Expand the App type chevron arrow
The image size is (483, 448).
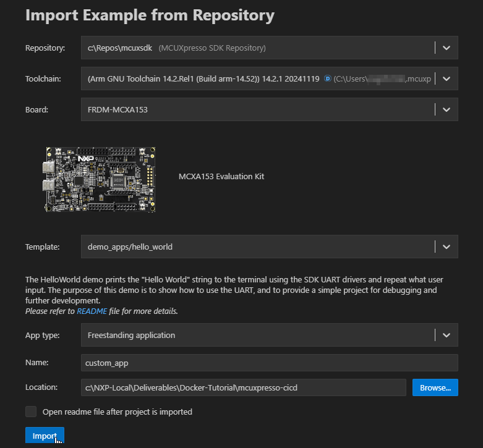447,335
